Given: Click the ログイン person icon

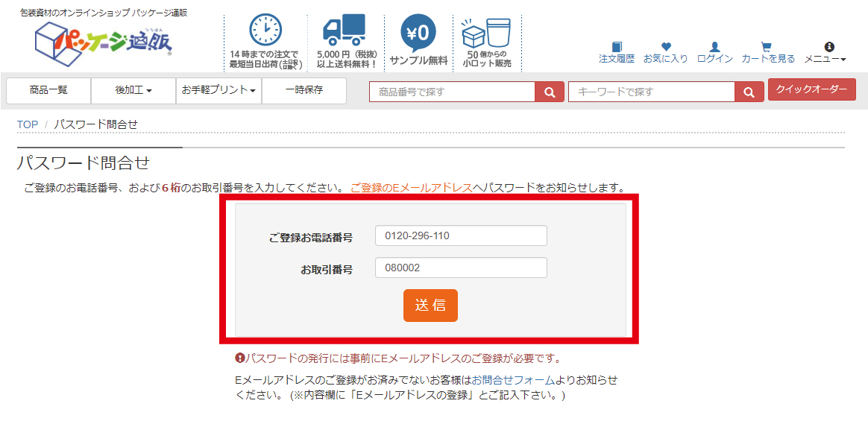Looking at the screenshot, I should [714, 48].
